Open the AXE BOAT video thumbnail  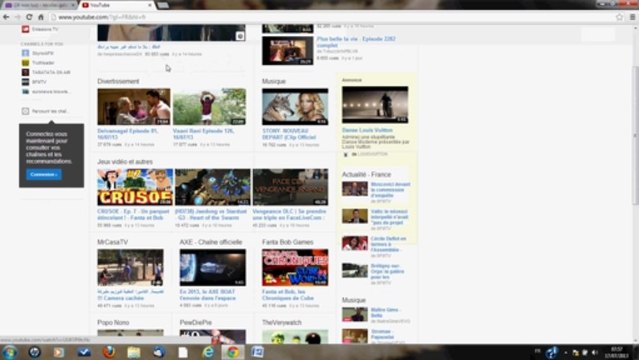pos(213,267)
